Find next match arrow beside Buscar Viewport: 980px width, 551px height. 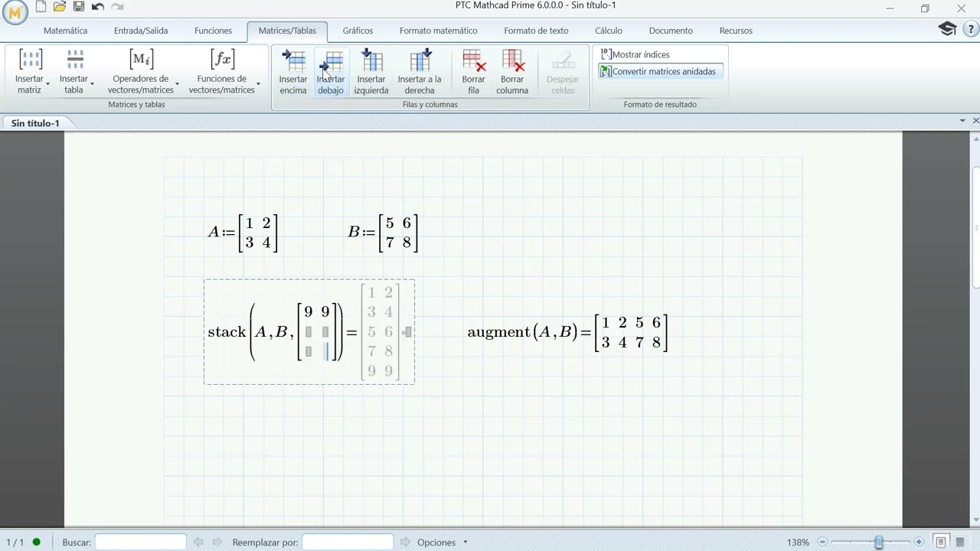click(x=217, y=542)
